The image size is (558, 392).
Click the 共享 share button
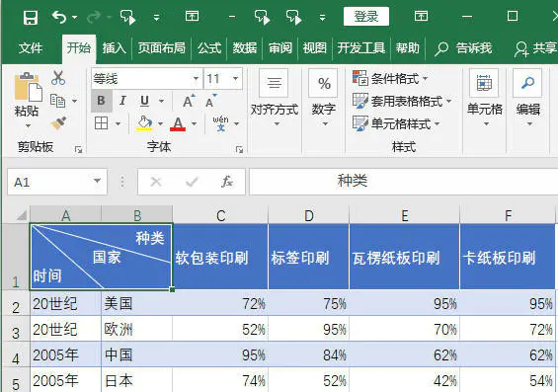(535, 48)
